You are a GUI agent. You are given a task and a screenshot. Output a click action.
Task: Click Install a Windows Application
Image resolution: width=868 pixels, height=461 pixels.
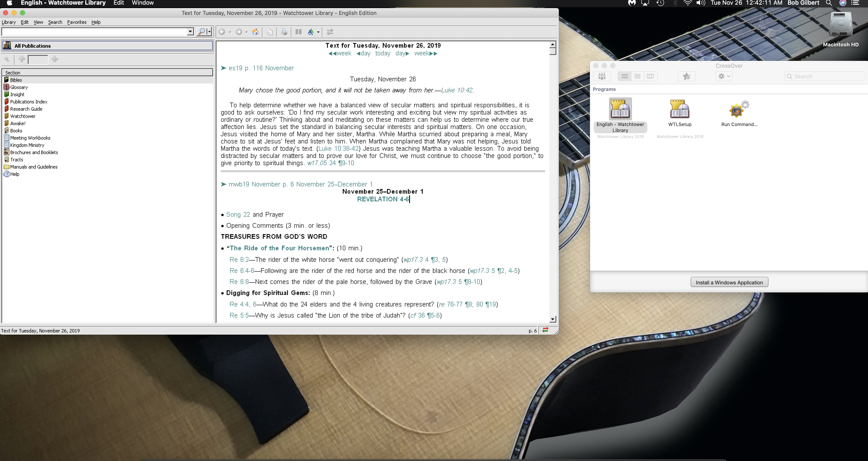click(x=729, y=282)
